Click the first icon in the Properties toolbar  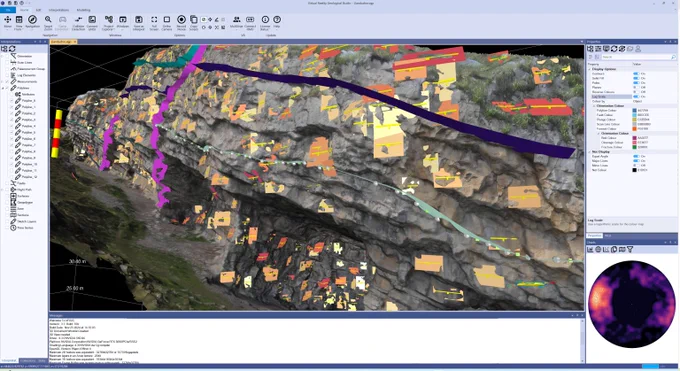tap(590, 49)
